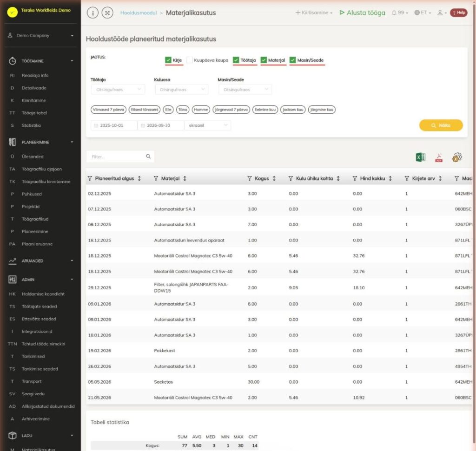Viewport: 476px width, 451px height.
Task: Click the Terake Workfields logo
Action: [13, 12]
